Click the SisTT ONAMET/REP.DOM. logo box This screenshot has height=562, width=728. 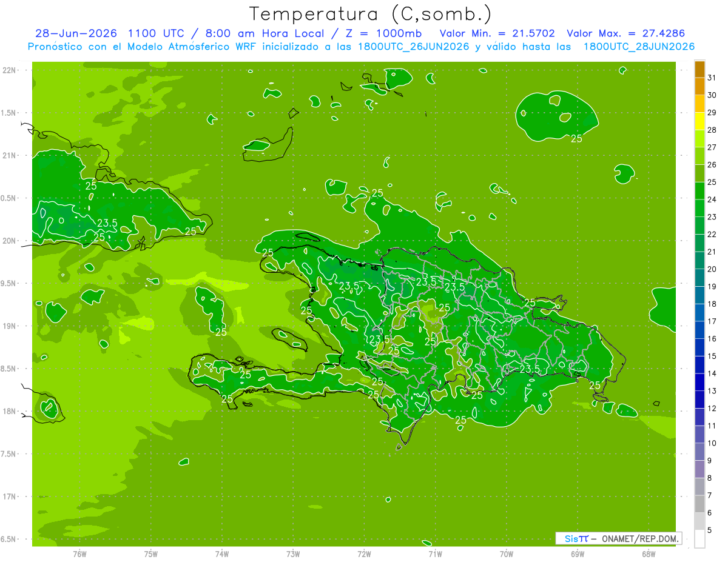(618, 538)
